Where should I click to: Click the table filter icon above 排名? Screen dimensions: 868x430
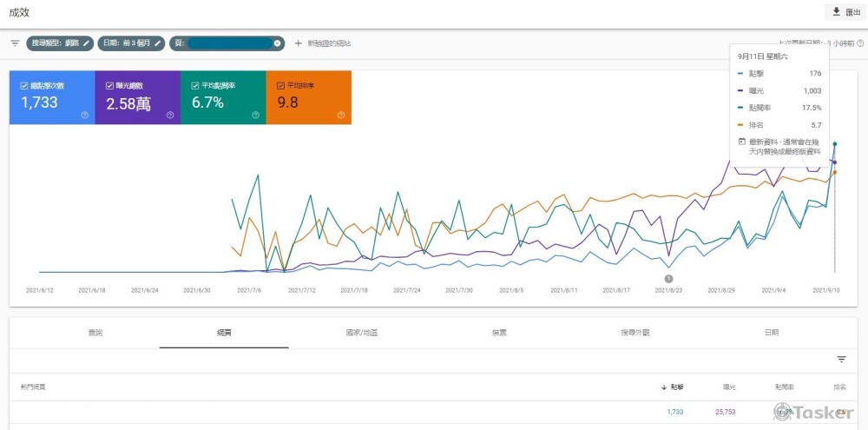841,360
